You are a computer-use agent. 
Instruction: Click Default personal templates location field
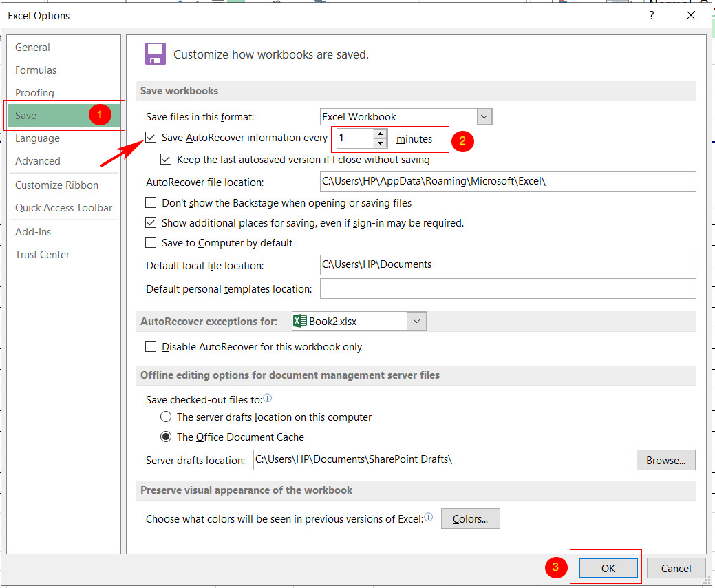tap(508, 288)
